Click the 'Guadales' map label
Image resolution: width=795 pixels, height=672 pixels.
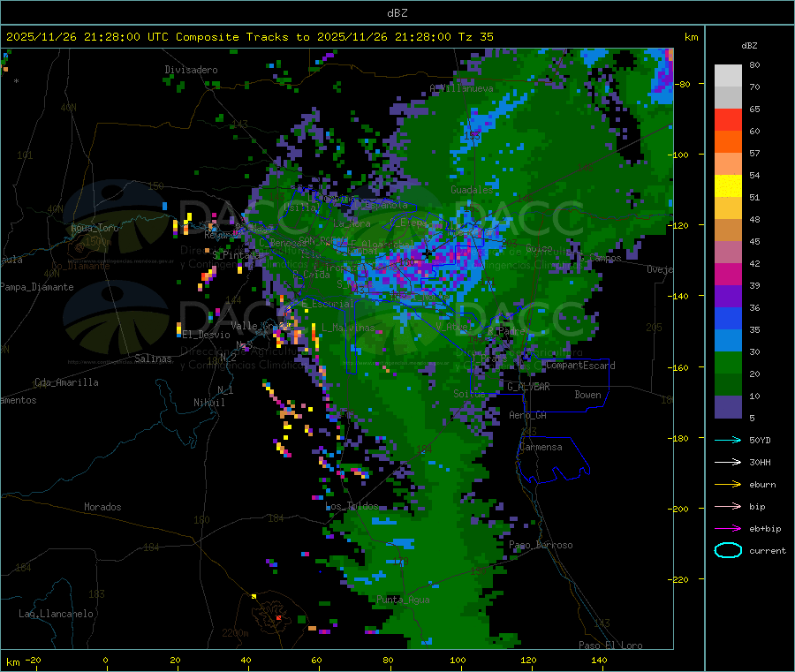[x=472, y=190]
